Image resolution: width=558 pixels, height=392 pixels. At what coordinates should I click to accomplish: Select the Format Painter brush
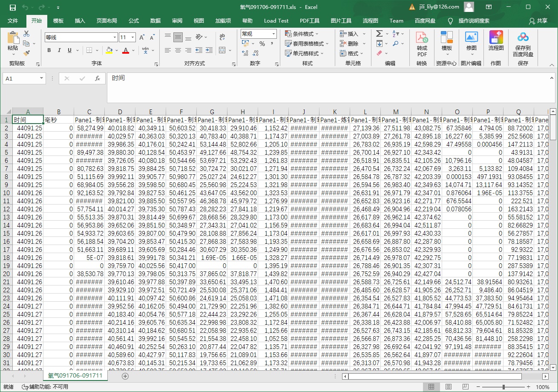point(26,53)
